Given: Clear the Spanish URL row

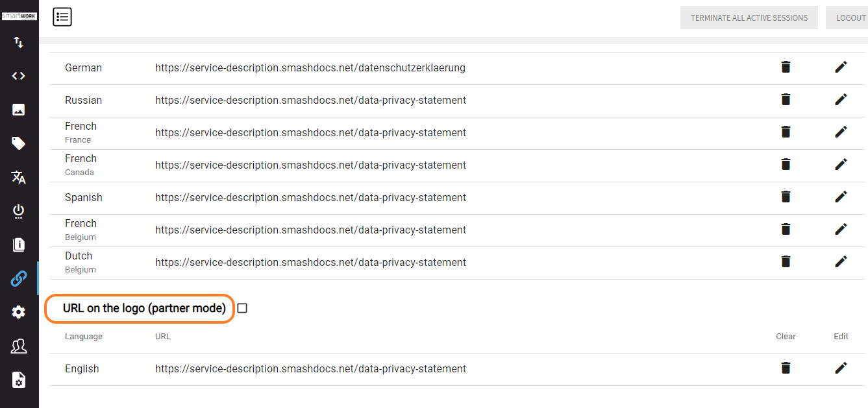Looking at the screenshot, I should pos(786,197).
